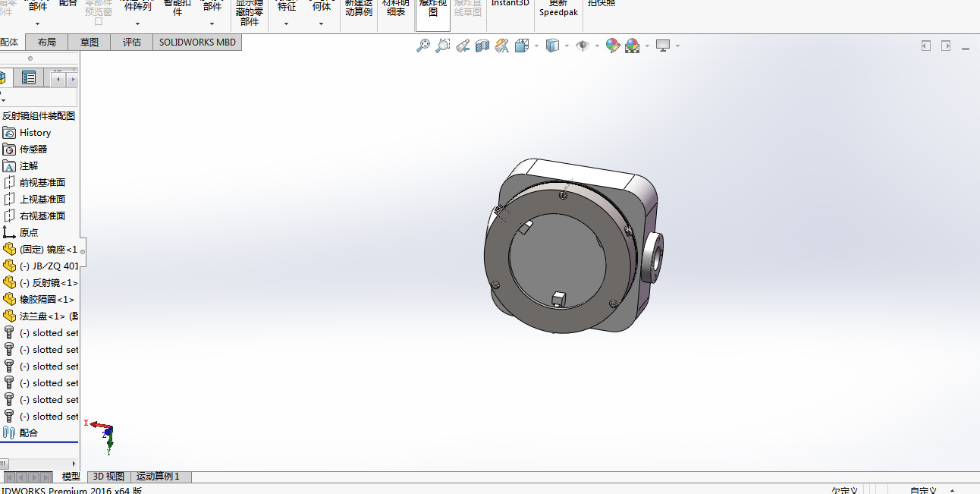
Task: Select the History folder in the tree
Action: coord(35,133)
